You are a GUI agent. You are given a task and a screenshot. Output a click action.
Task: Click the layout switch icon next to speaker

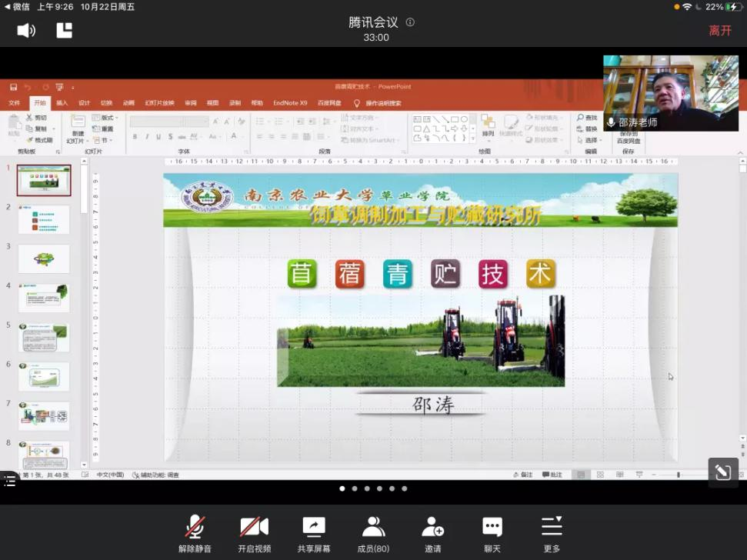(65, 31)
